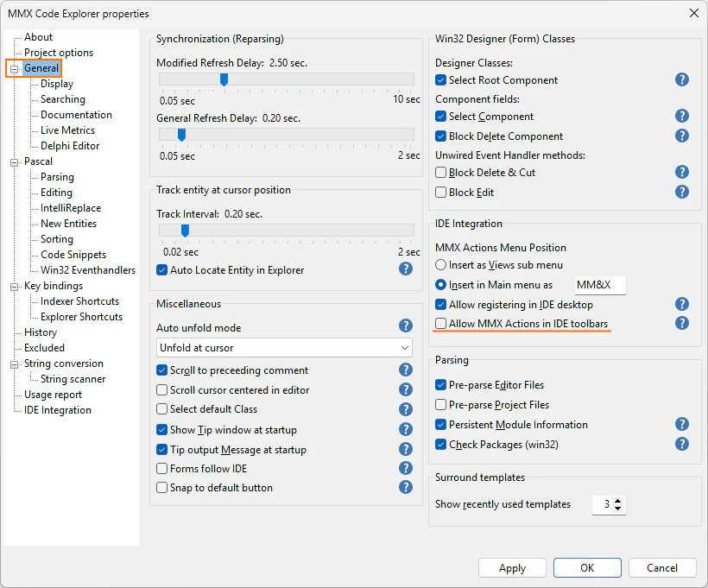
Task: Open the About page
Action: click(38, 37)
